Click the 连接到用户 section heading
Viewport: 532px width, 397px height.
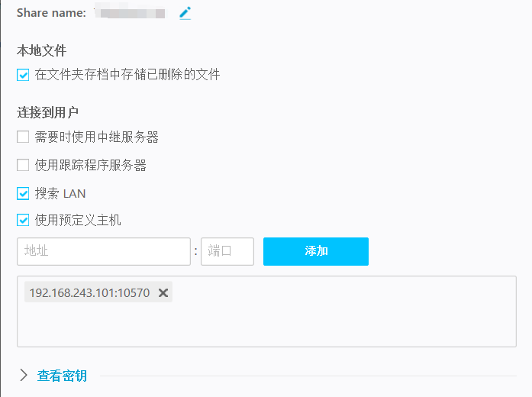click(48, 113)
